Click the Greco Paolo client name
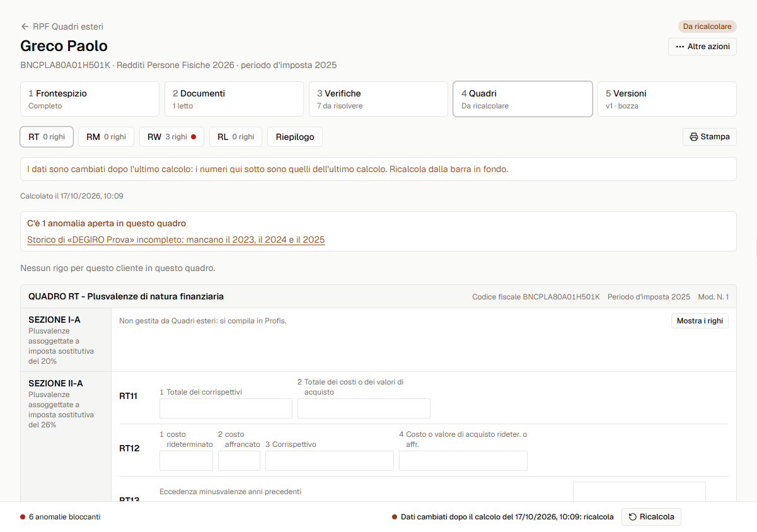Viewport: 757px width, 532px height. pos(64,46)
